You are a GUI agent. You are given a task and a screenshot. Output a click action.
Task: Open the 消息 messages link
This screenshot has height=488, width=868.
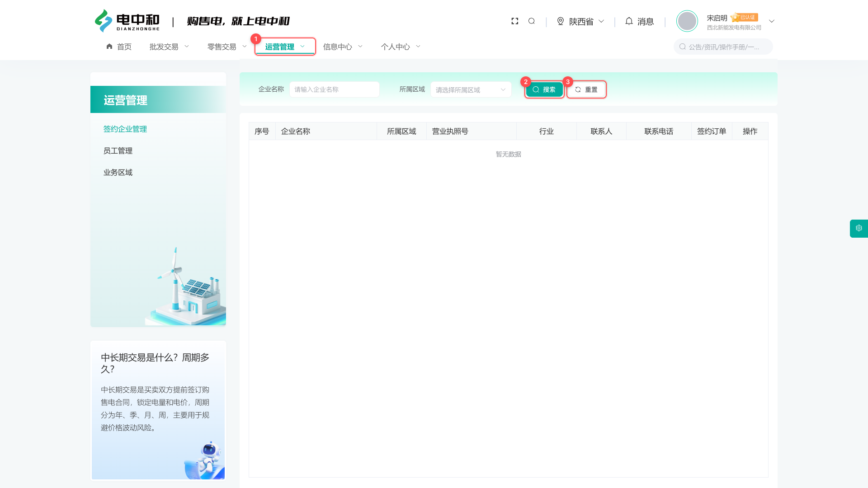pyautogui.click(x=646, y=21)
